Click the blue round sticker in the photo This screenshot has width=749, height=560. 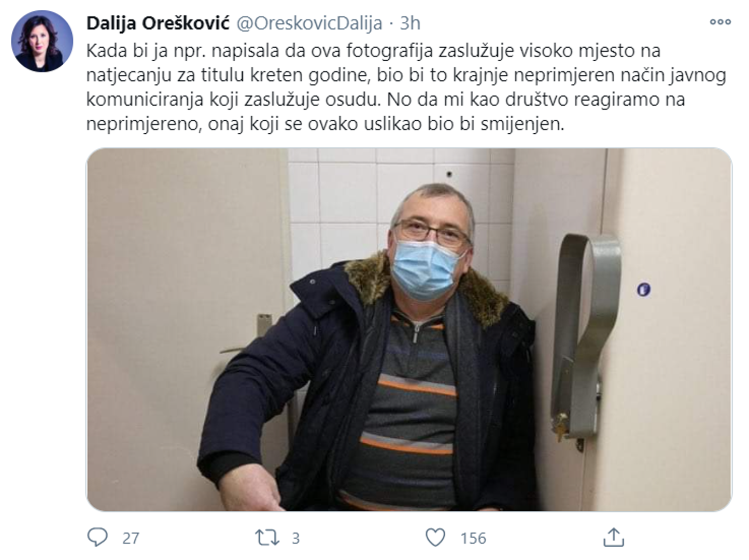(643, 289)
